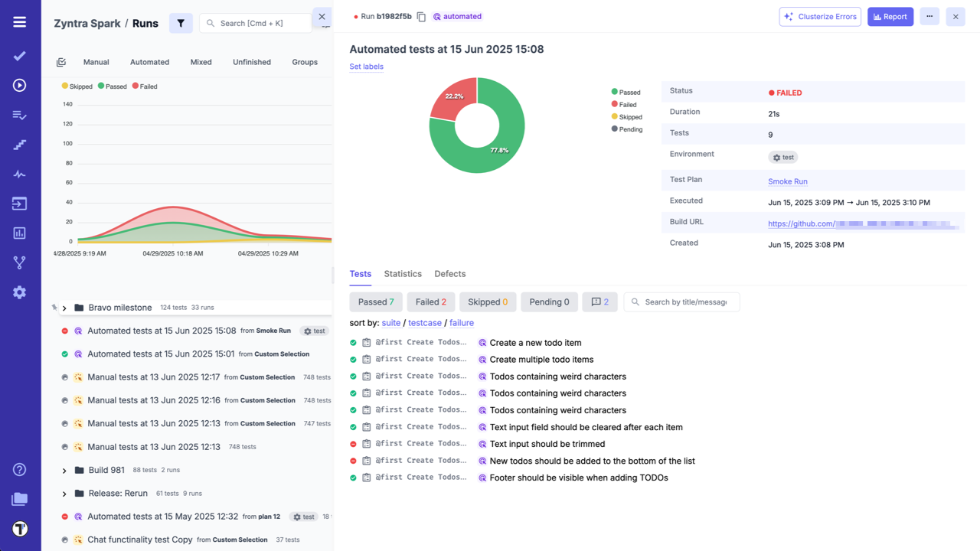Open the settings gear in the sidebar

click(19, 292)
